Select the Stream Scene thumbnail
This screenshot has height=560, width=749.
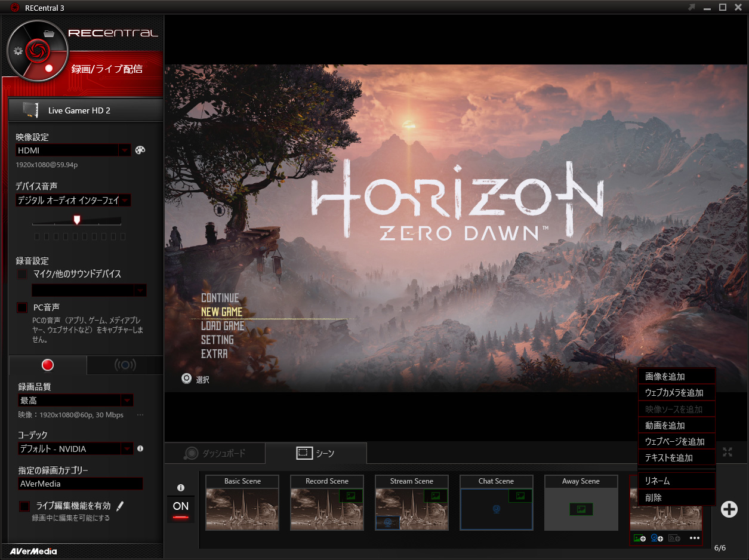tap(412, 503)
